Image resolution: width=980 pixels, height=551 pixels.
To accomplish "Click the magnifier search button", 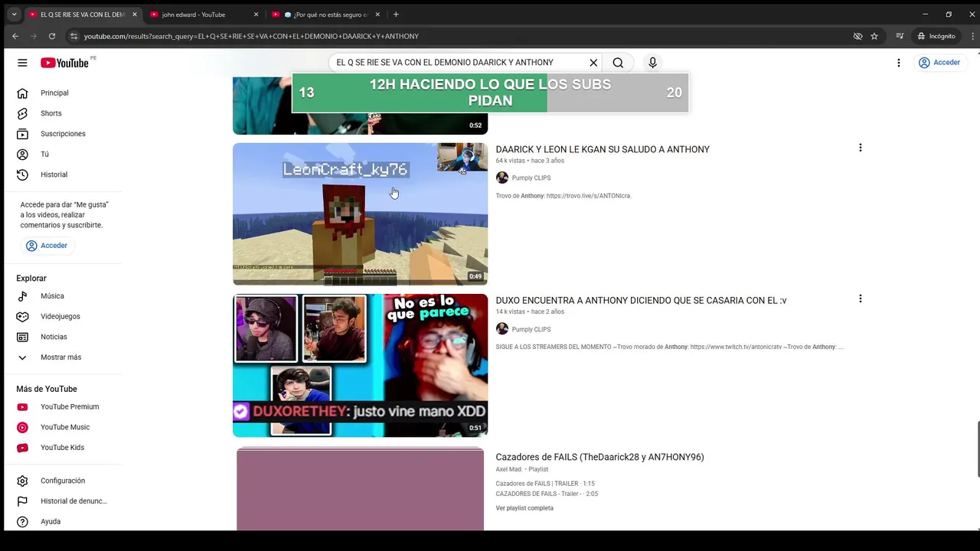I will point(618,63).
